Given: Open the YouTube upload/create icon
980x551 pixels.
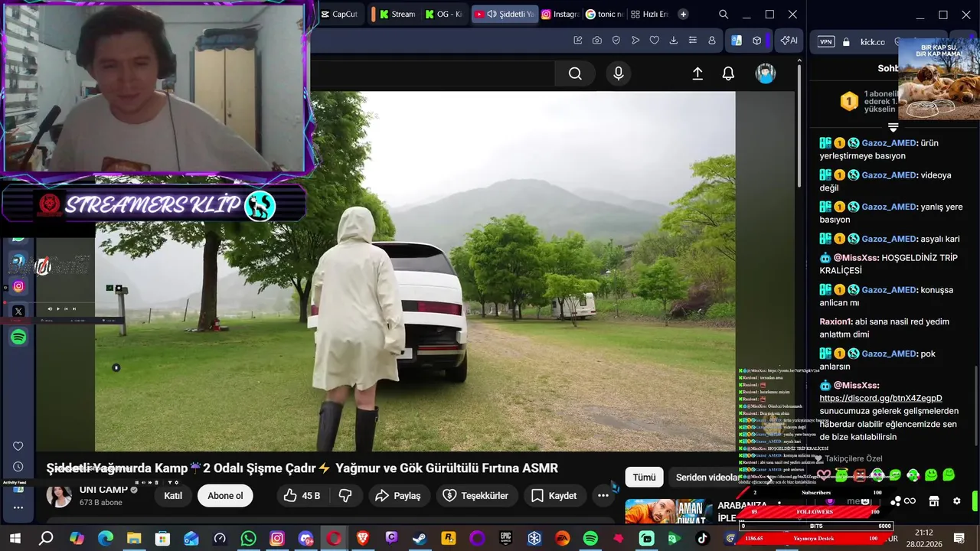Looking at the screenshot, I should 697,73.
